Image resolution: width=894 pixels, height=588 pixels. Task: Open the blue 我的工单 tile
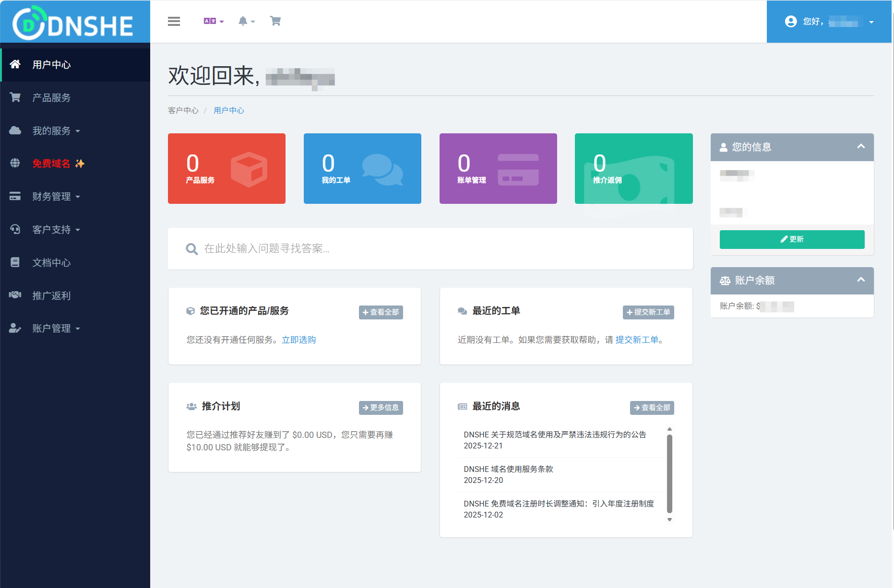click(362, 168)
